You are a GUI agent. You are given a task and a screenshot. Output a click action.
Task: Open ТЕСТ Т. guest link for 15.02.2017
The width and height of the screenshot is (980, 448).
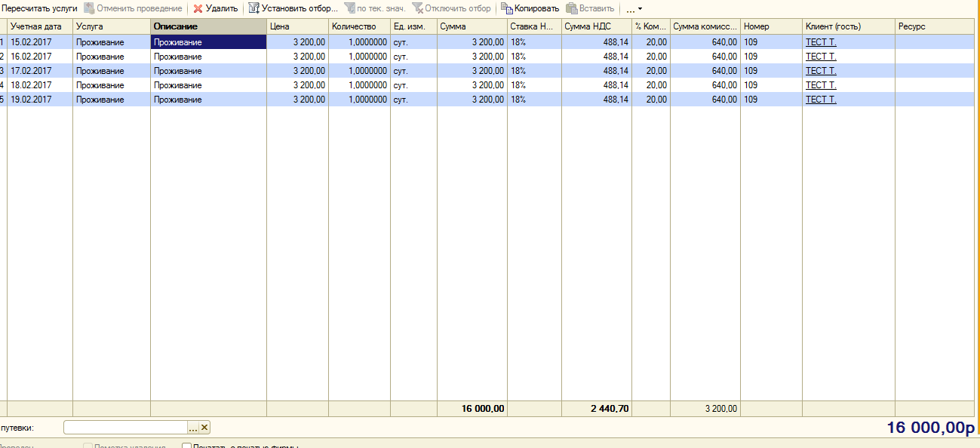[x=821, y=42]
